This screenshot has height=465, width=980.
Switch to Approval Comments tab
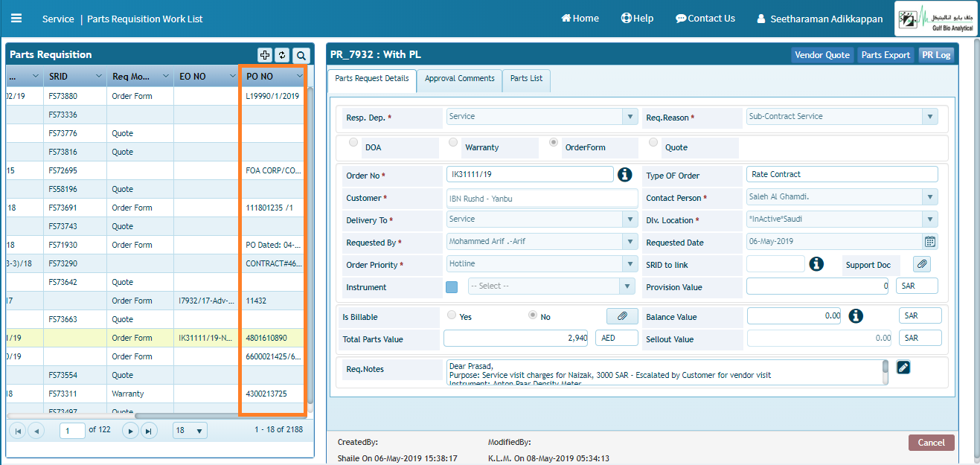pyautogui.click(x=459, y=79)
